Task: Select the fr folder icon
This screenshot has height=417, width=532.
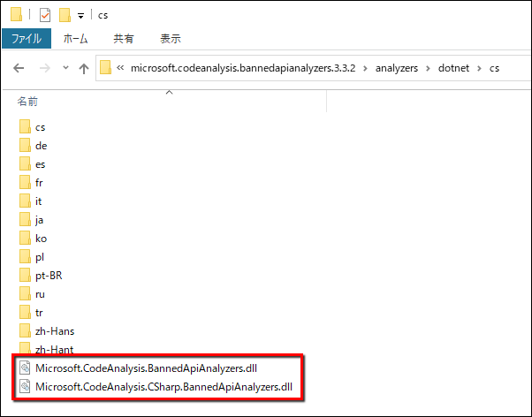Action: (x=25, y=183)
